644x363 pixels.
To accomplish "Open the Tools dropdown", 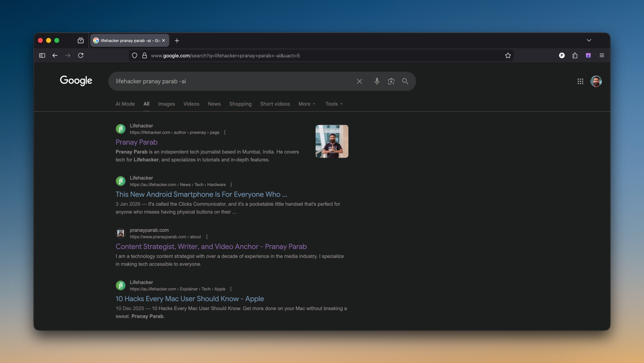I will point(334,104).
